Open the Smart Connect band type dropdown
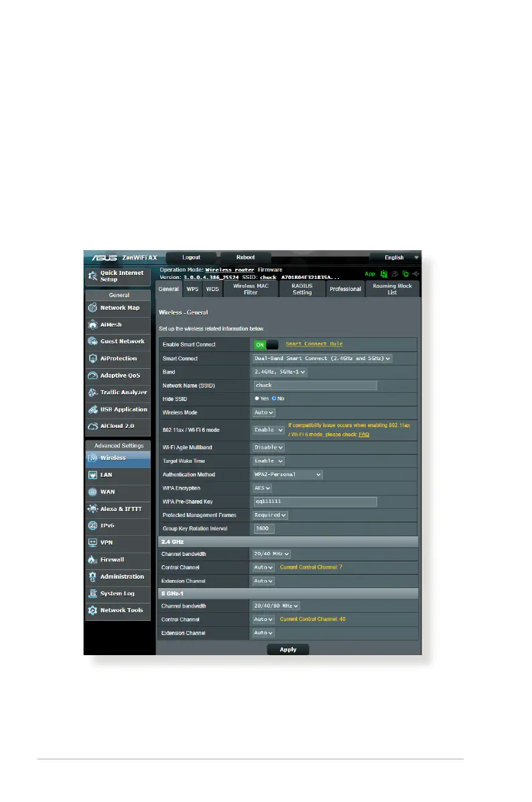The image size is (532, 802). (x=322, y=359)
